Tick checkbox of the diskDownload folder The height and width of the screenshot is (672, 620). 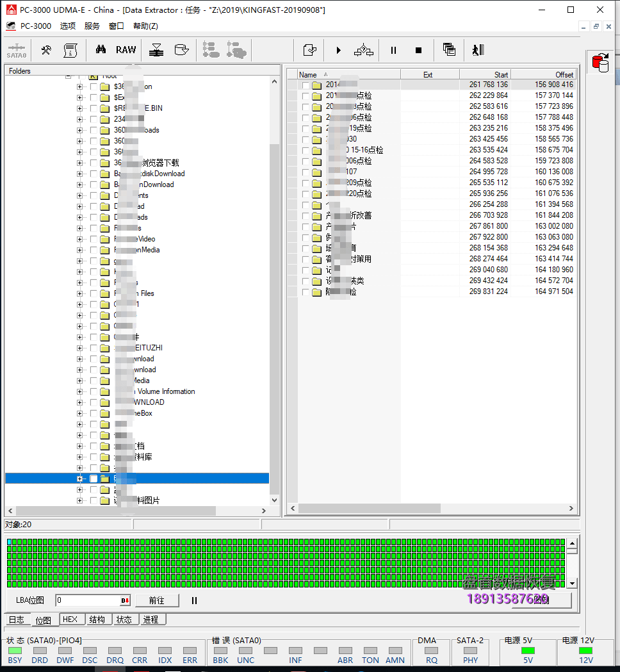pos(94,174)
